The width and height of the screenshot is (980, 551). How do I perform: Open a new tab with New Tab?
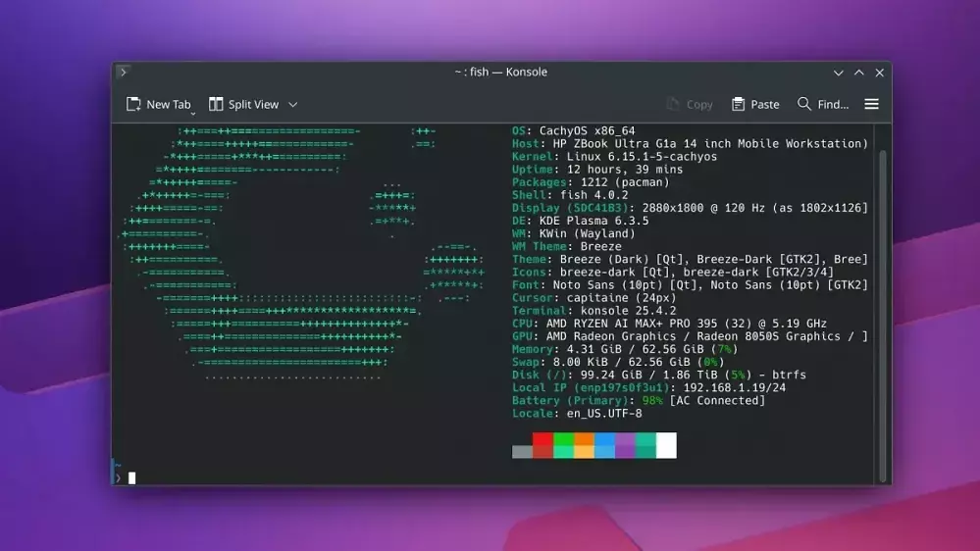tap(159, 104)
